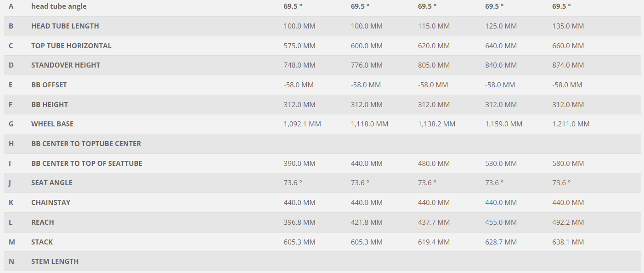Click BB CENTER TO TOPTUBE CENTER label

(86, 144)
